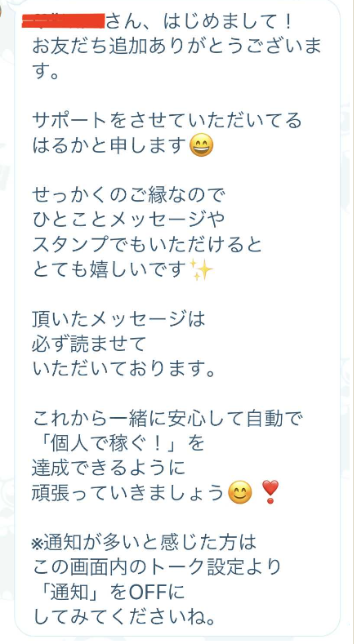The image size is (357, 644).
Task: Click the text 「通知」をOFFに
Action: (109, 593)
